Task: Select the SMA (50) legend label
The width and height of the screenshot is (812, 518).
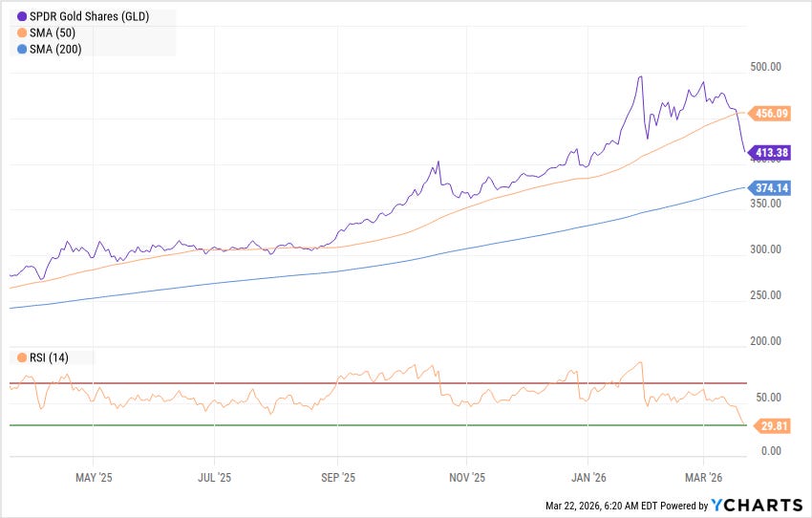Action: pyautogui.click(x=53, y=33)
